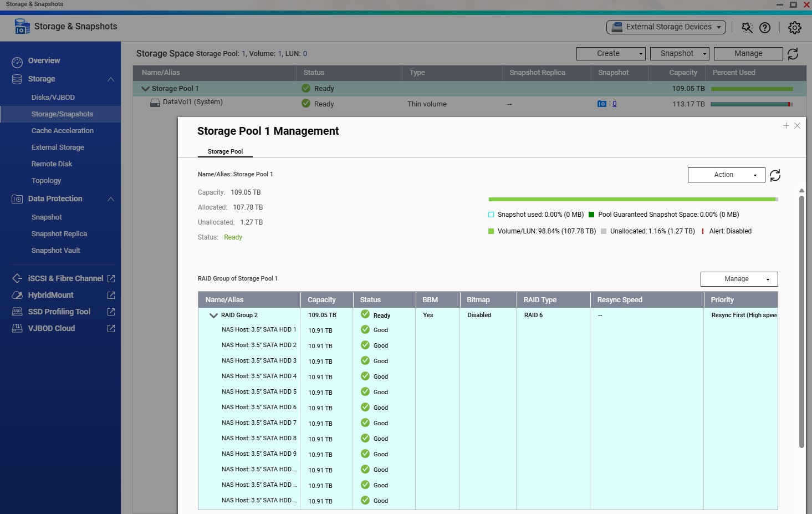The width and height of the screenshot is (812, 514).
Task: Open External Storage Devices dropdown
Action: pos(666,27)
